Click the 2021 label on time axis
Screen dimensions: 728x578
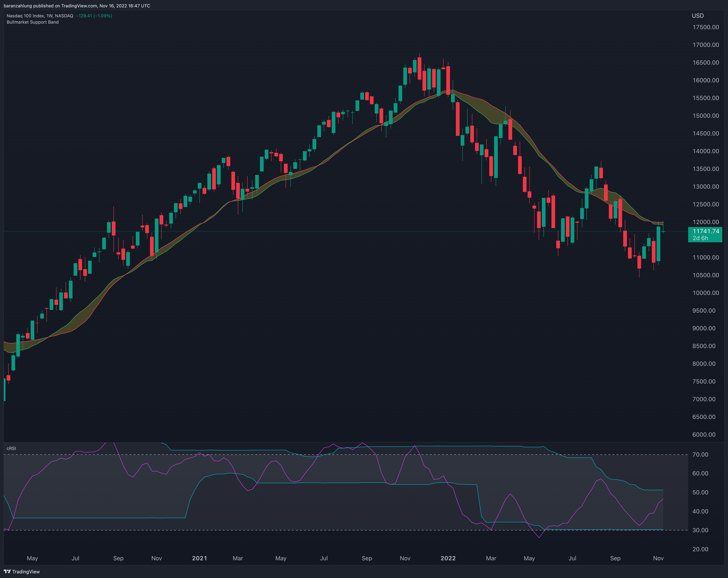200,558
